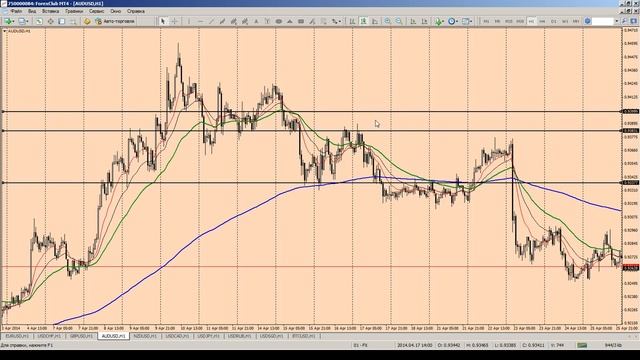Open the Файл menu
640x360 pixels.
tap(16, 11)
